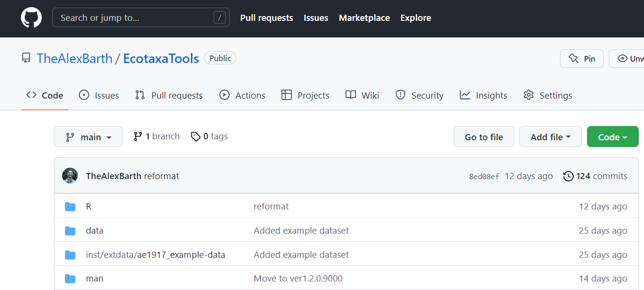Click the tag icon for 0 tags
Screen dimensions: 644x290
[x=196, y=137]
